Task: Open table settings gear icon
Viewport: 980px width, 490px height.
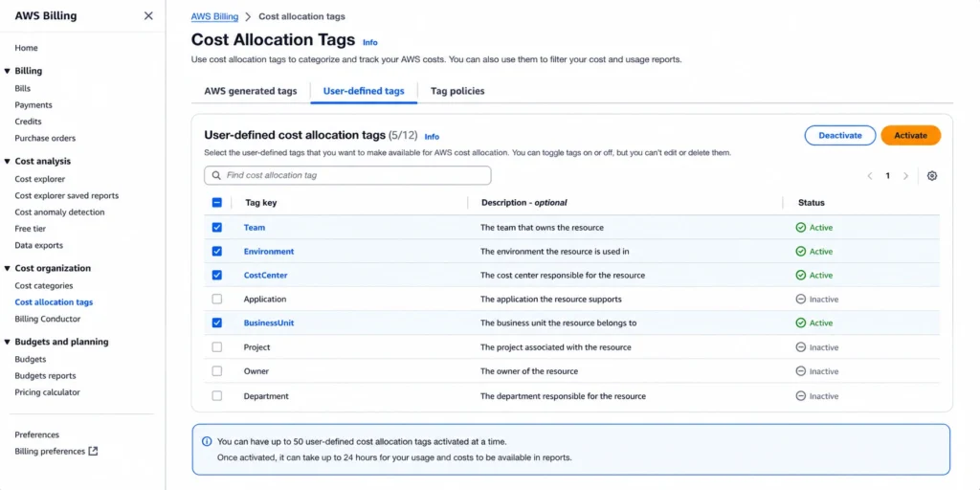Action: click(932, 176)
